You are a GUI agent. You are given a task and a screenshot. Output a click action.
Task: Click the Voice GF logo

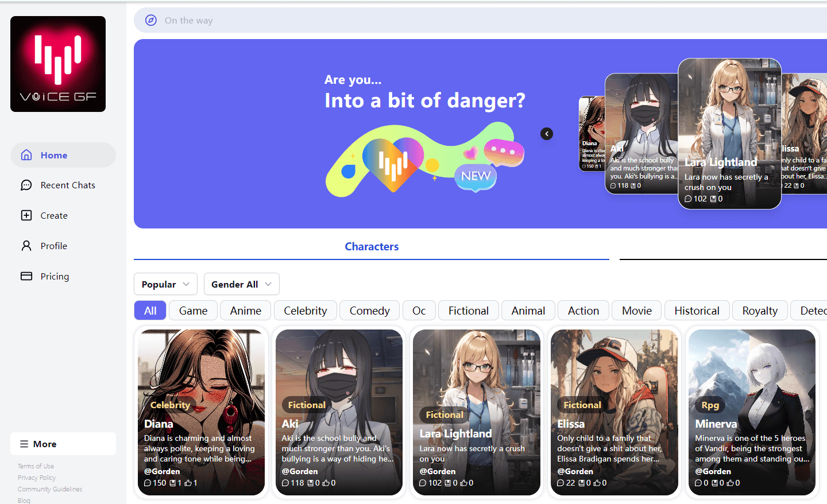58,64
